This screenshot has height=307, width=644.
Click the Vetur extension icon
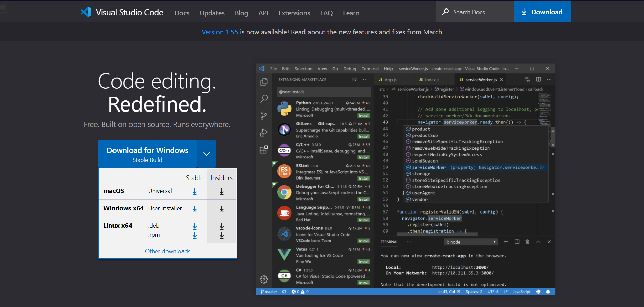tap(284, 255)
